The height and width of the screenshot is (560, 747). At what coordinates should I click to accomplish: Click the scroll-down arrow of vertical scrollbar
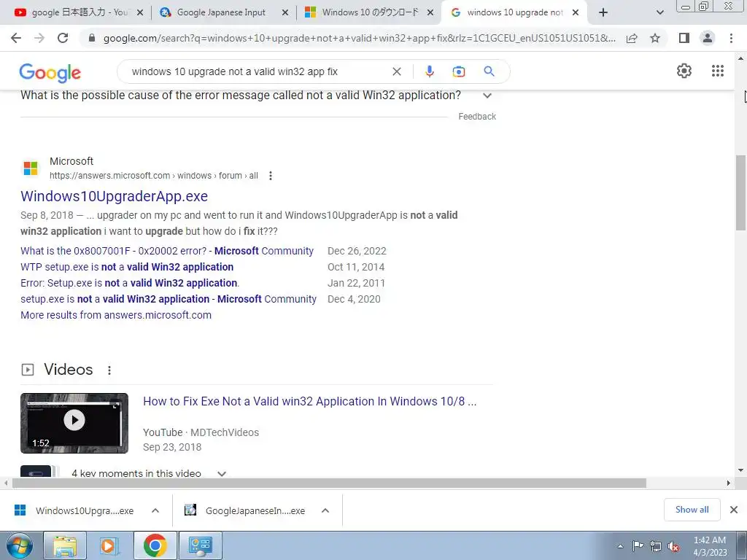(x=741, y=470)
